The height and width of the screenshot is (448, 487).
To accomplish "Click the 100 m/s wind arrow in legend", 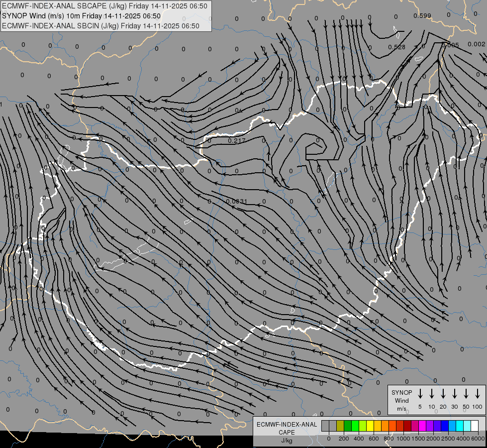I will [x=478, y=394].
